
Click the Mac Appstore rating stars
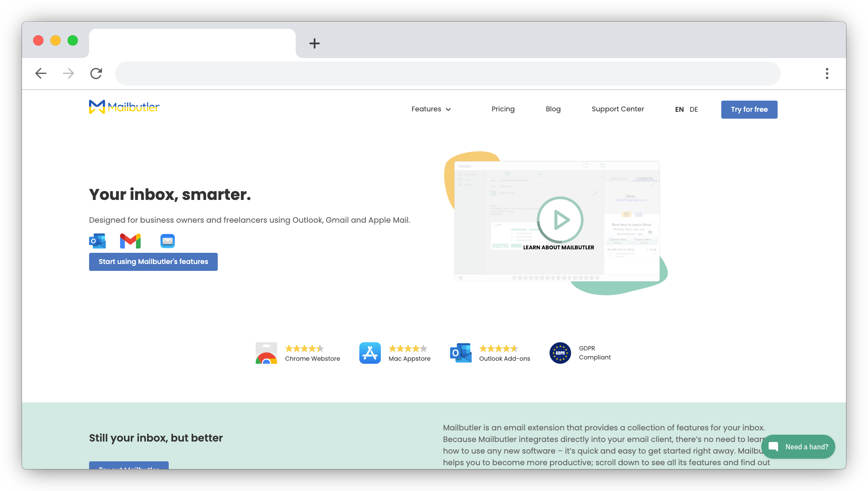click(x=408, y=349)
